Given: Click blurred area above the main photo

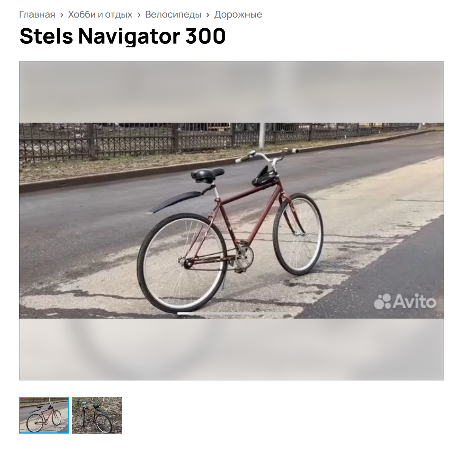Looking at the screenshot, I should coord(232,92).
